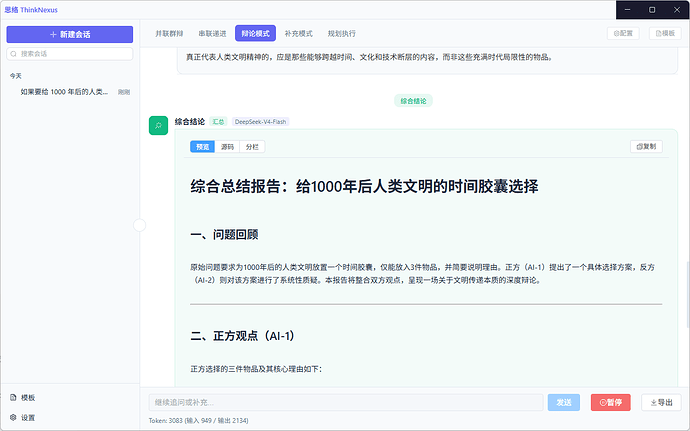Viewport: 690px width, 431px height.
Task: Click the heading 一、问题回顾
Action: click(224, 235)
